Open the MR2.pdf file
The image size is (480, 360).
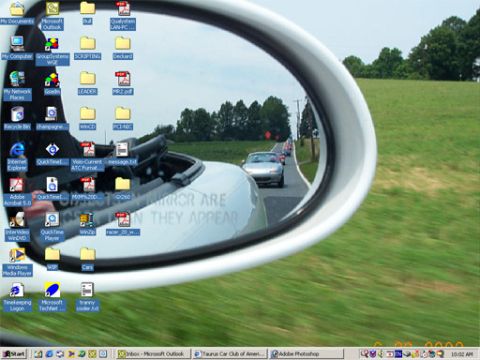(x=123, y=83)
